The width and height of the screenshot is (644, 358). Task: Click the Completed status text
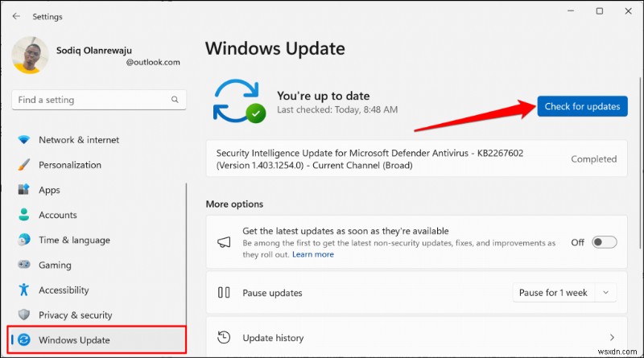tap(594, 159)
